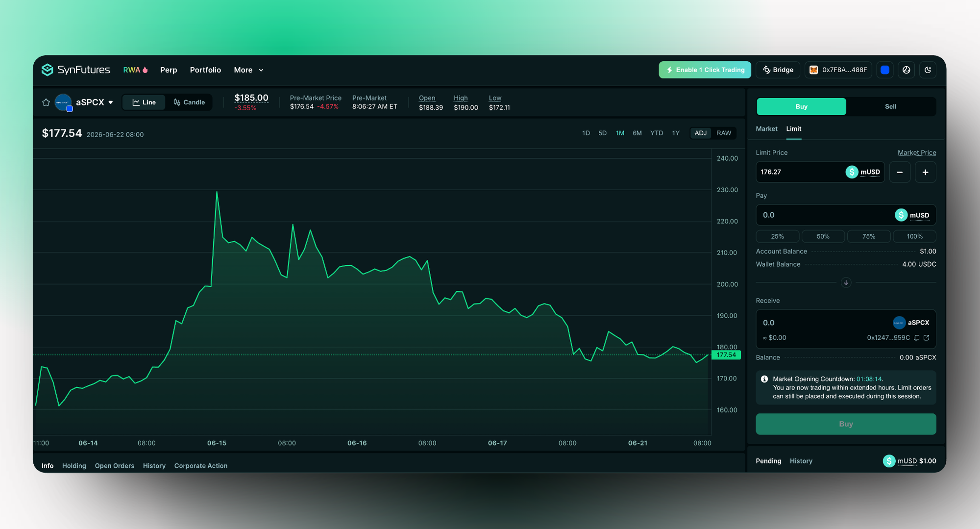Image resolution: width=980 pixels, height=529 pixels.
Task: Set chart range to 1D
Action: 586,133
